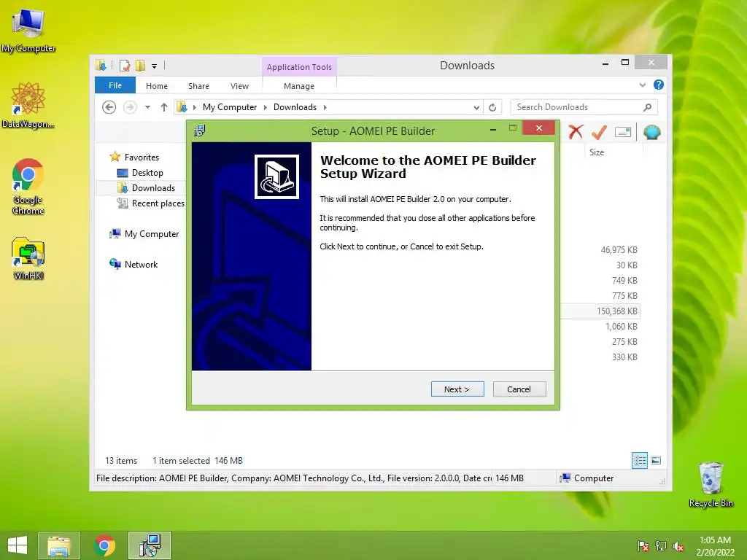Image resolution: width=747 pixels, height=560 pixels.
Task: Click the 150,368 KB file size cell
Action: pyautogui.click(x=617, y=311)
